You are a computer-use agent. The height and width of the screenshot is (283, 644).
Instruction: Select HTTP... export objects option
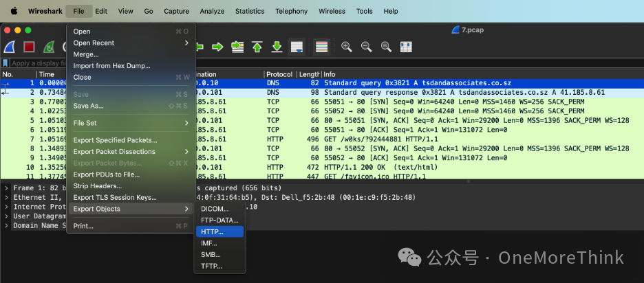[x=219, y=231]
